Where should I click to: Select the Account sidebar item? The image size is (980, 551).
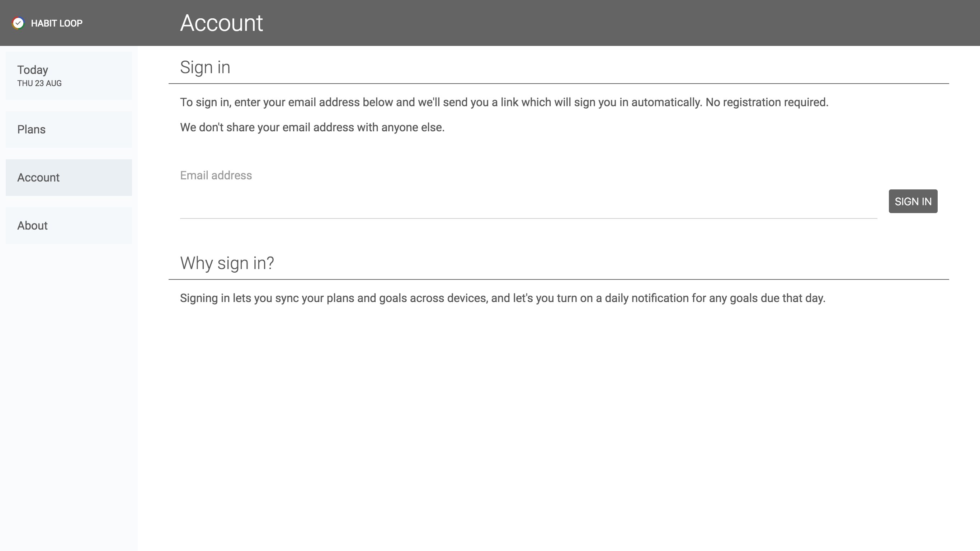[x=69, y=177]
